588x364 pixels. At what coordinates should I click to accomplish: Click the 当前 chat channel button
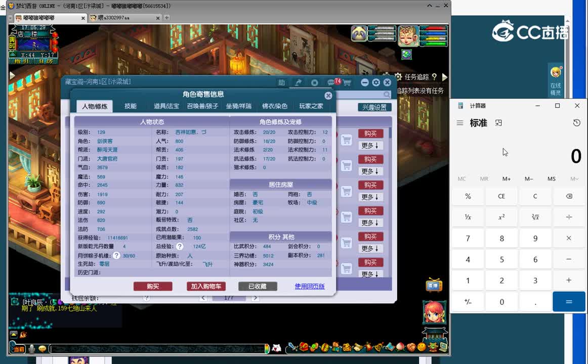[x=18, y=349]
